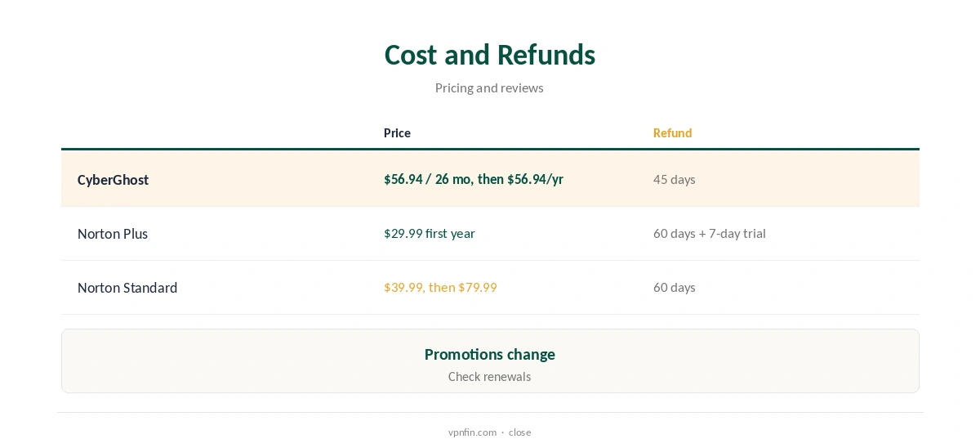Image resolution: width=980 pixels, height=448 pixels.
Task: Select the Norton Standard row name
Action: (x=127, y=288)
